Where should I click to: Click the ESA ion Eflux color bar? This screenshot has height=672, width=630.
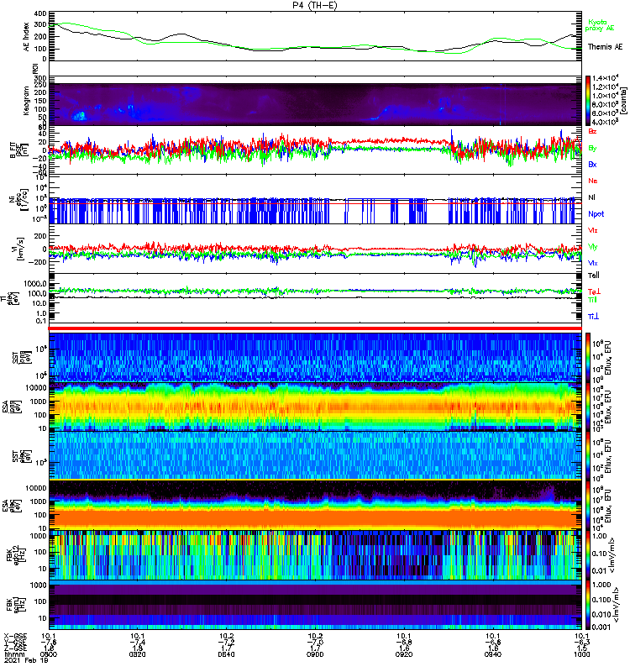pyautogui.click(x=588, y=407)
